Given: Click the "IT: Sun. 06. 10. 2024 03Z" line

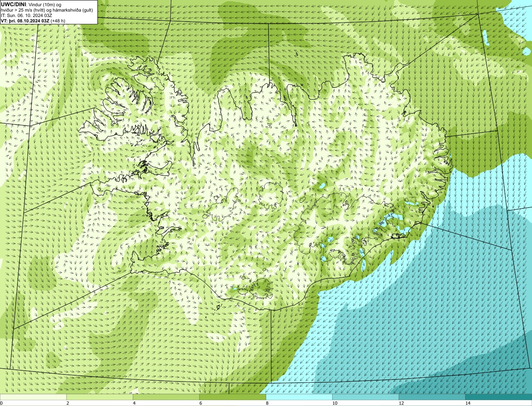Looking at the screenshot, I should click(27, 15).
